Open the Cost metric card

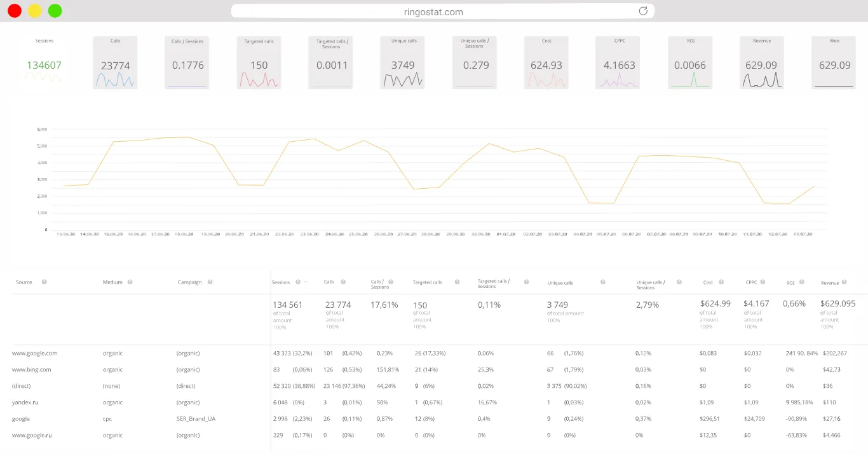click(546, 62)
